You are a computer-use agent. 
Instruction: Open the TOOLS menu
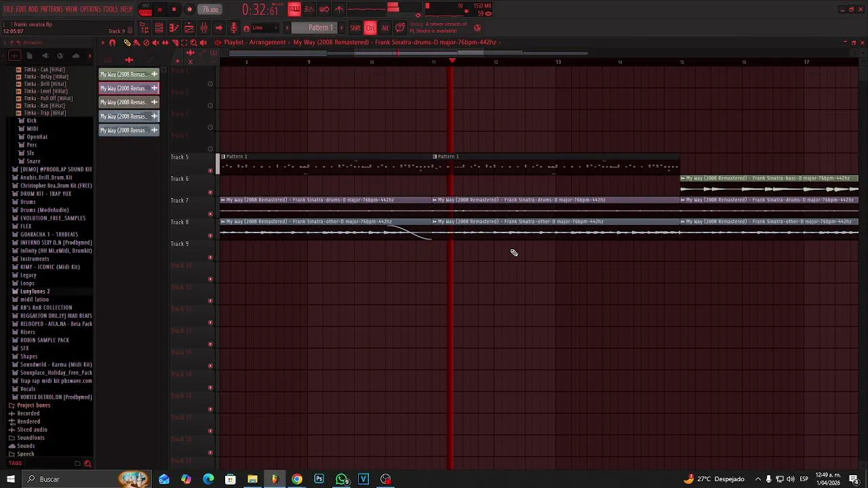pos(111,9)
